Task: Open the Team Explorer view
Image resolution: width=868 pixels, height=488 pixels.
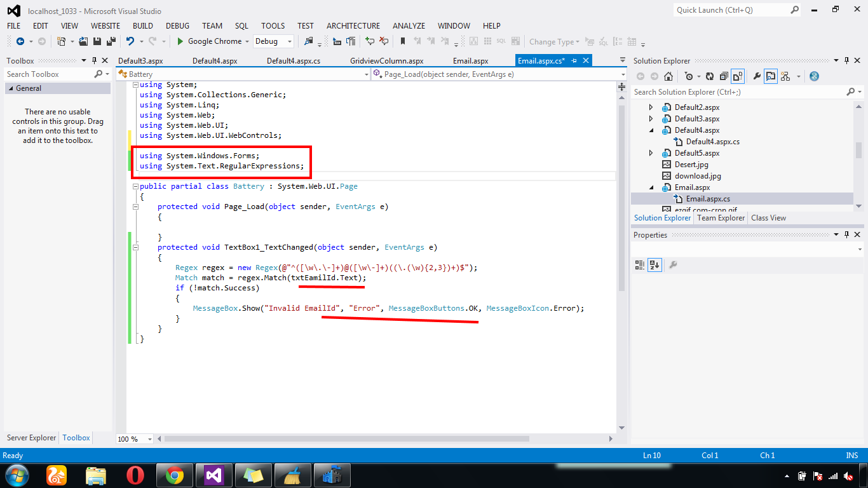Action: click(720, 217)
